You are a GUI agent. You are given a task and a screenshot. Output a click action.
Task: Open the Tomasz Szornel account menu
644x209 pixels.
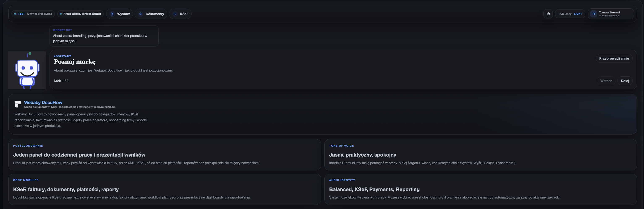(x=611, y=14)
